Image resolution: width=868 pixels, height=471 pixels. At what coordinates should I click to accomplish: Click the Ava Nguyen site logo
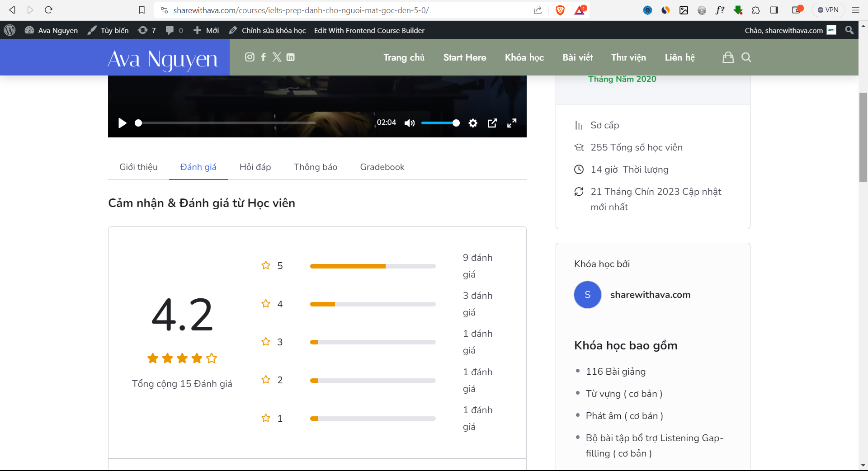[163, 59]
